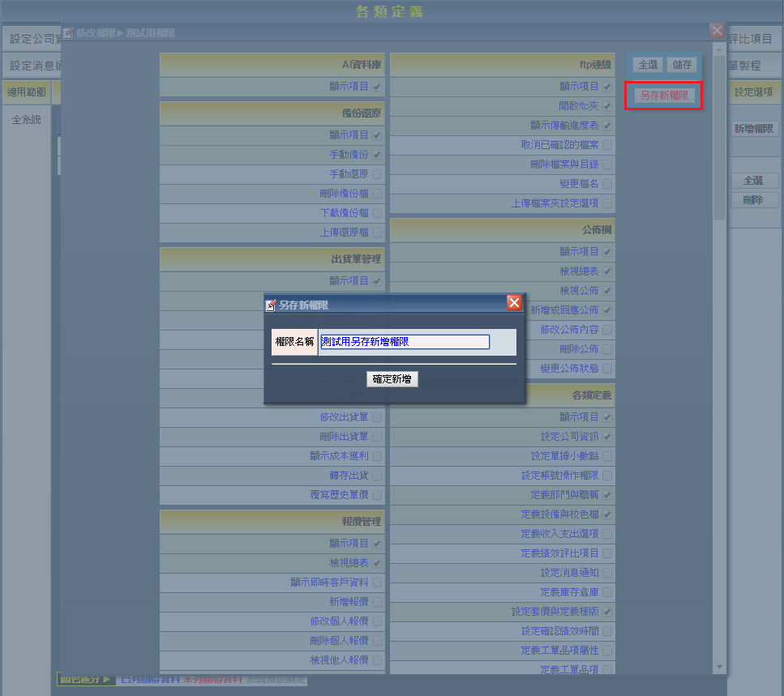Enable the 手動還原 checkbox
The image size is (784, 696).
377,174
